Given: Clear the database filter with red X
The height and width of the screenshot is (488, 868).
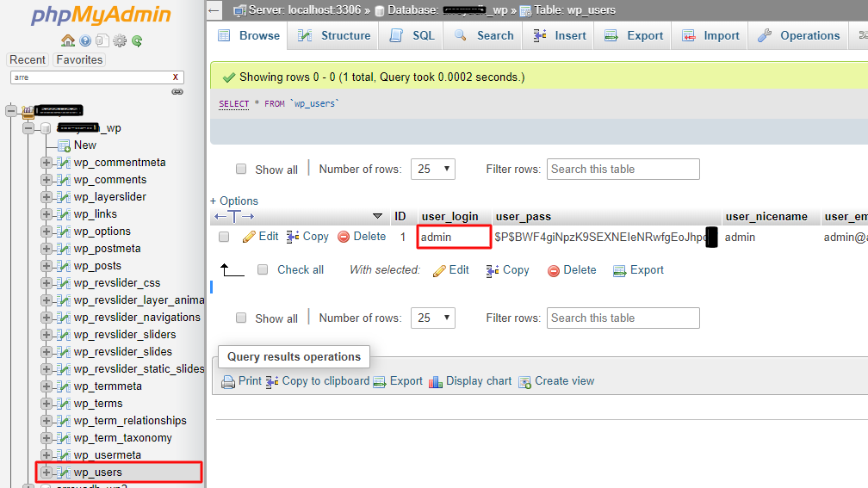Looking at the screenshot, I should (x=176, y=77).
